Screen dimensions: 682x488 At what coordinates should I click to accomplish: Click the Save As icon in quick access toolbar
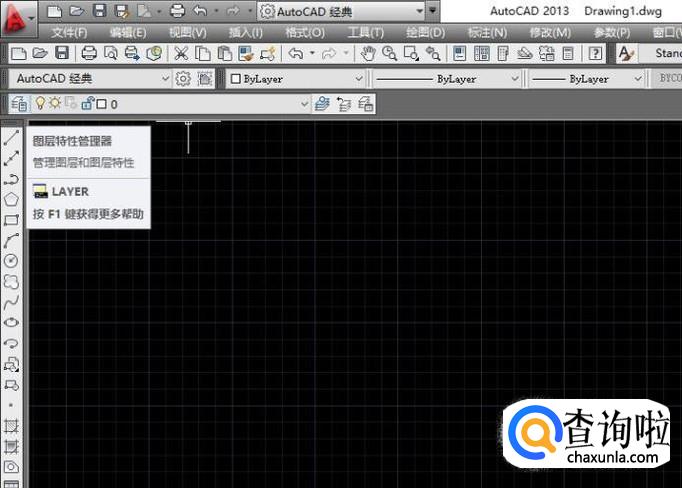click(x=121, y=11)
